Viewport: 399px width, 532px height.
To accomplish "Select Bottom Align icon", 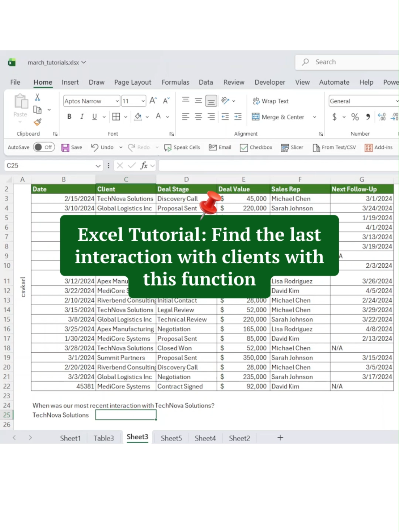I will (211, 101).
